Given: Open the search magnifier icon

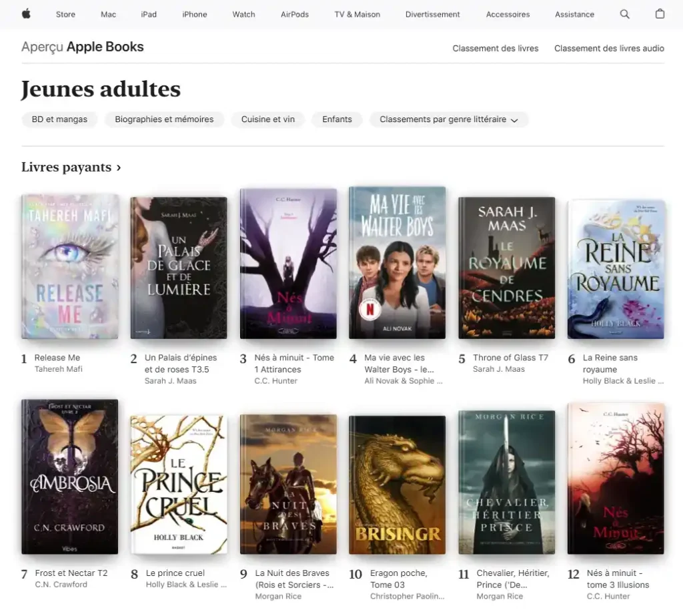Looking at the screenshot, I should click(x=624, y=14).
